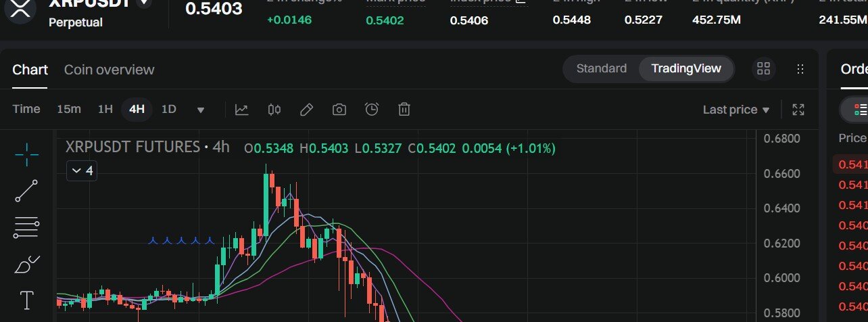Click the 0.6000 price axis label
The height and width of the screenshot is (322, 868).
point(781,278)
